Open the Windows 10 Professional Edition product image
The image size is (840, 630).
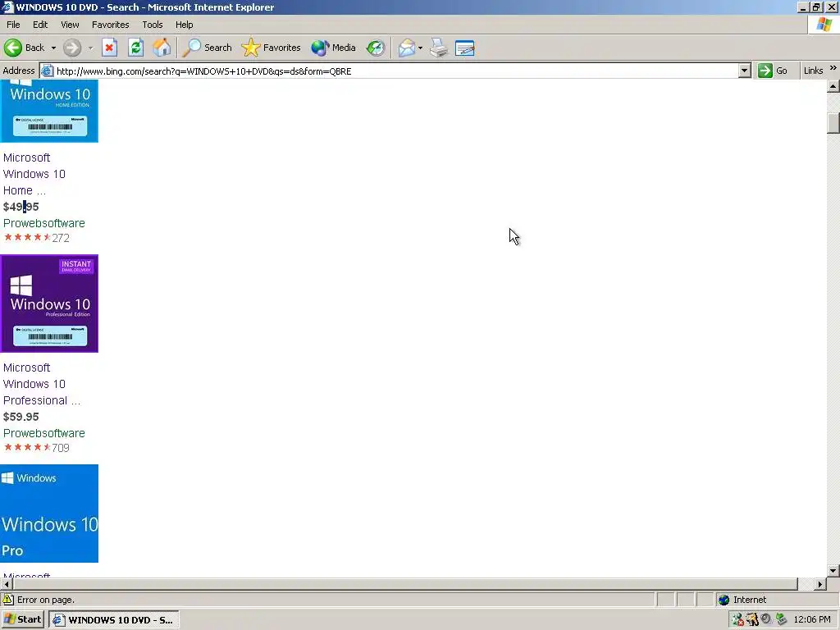(49, 304)
